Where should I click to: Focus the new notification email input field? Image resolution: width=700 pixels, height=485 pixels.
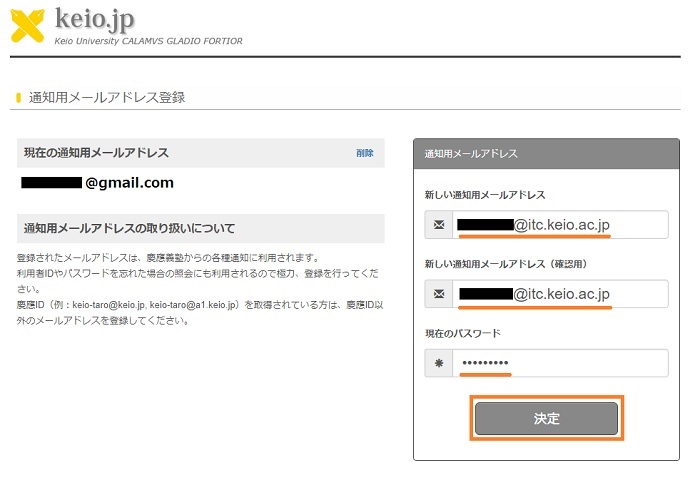(560, 225)
